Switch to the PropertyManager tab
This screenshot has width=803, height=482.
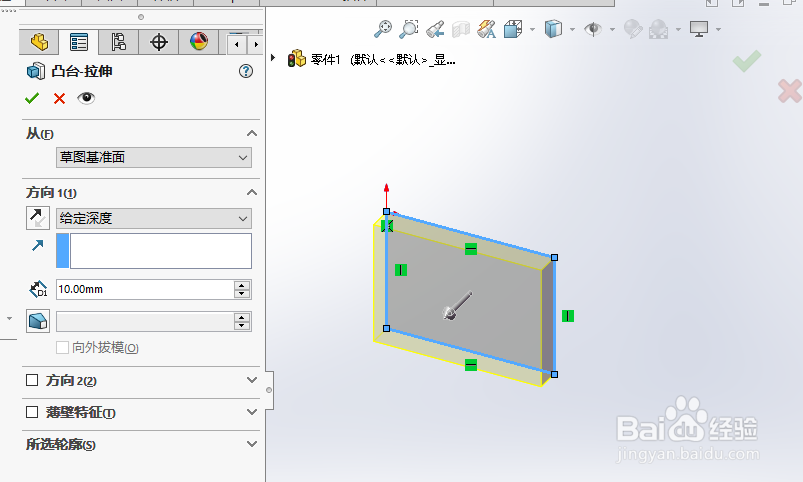79,42
